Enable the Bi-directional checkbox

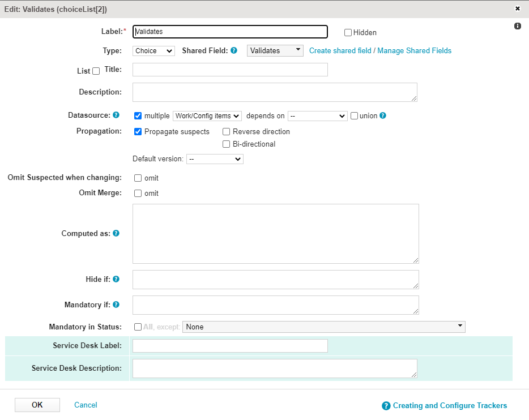tap(226, 144)
